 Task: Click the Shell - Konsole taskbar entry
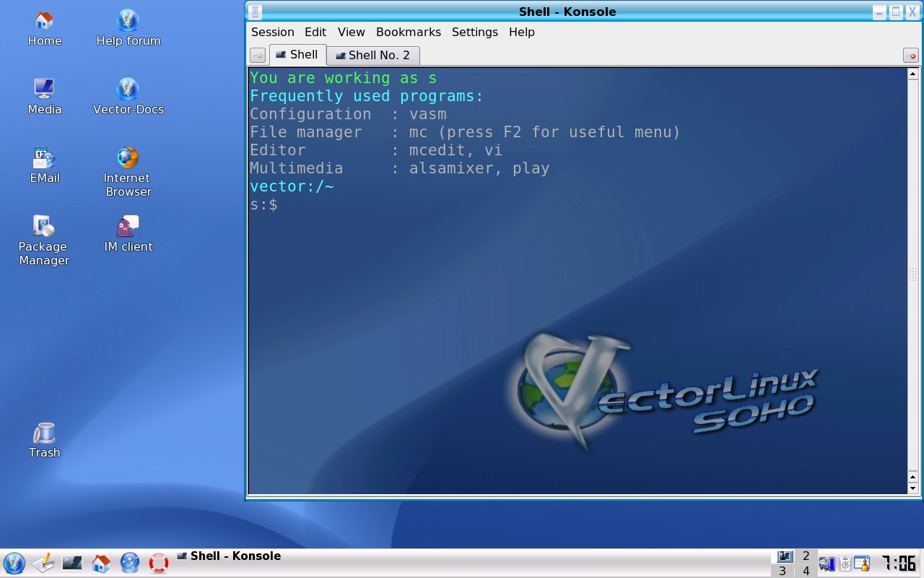point(229,556)
